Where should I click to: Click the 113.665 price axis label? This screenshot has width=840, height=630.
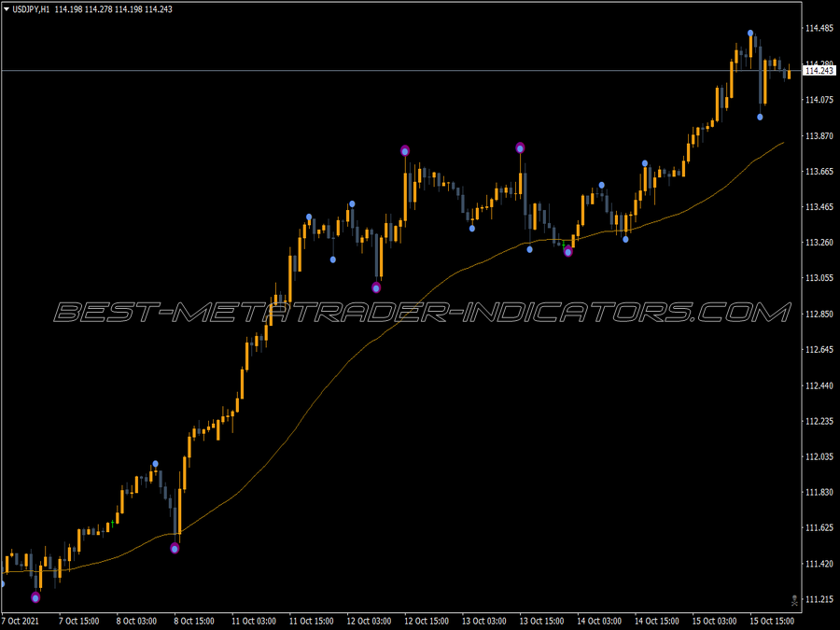819,172
